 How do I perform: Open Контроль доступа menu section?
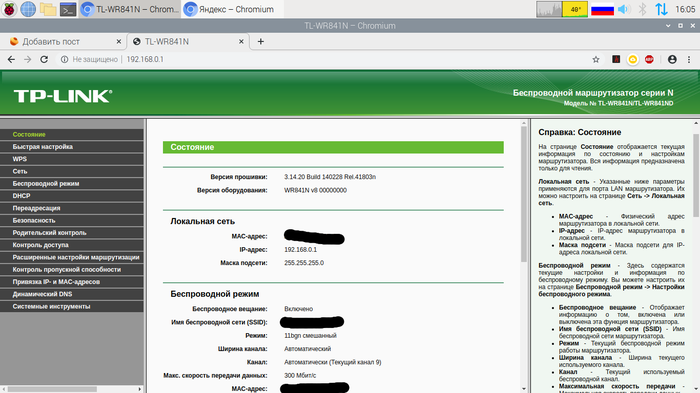(71, 245)
